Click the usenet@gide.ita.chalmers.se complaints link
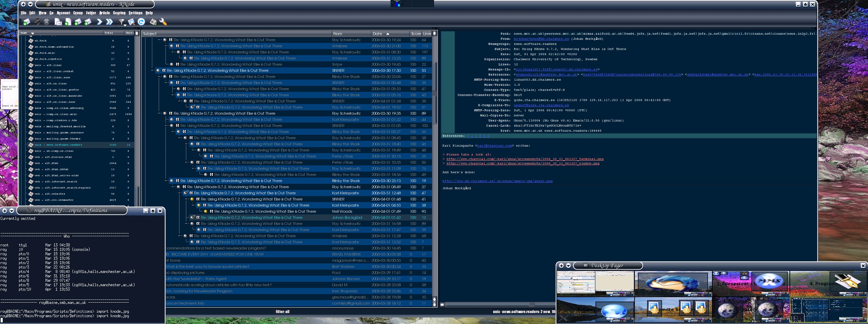Screen dimensions: 868x324 pos(541,105)
